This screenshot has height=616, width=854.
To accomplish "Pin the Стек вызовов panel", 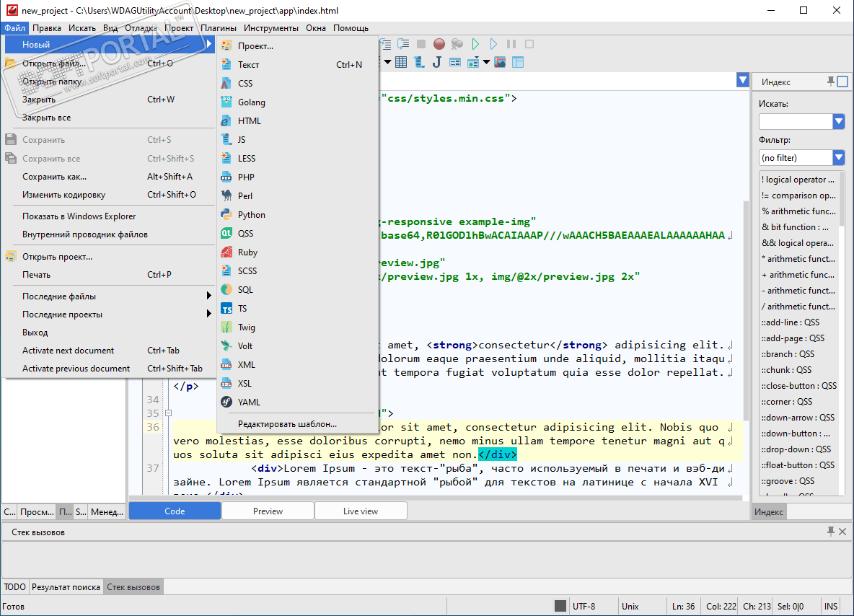I will point(831,532).
